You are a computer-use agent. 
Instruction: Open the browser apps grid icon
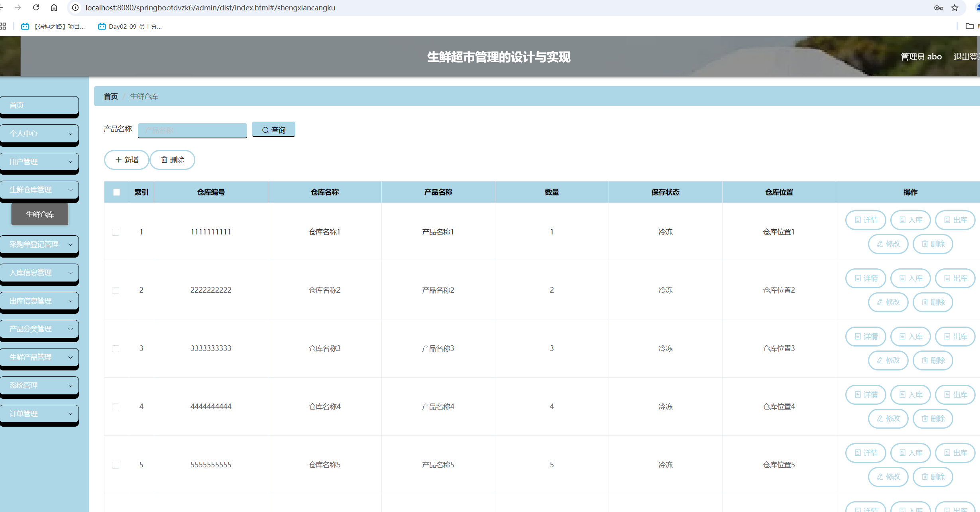[3, 26]
